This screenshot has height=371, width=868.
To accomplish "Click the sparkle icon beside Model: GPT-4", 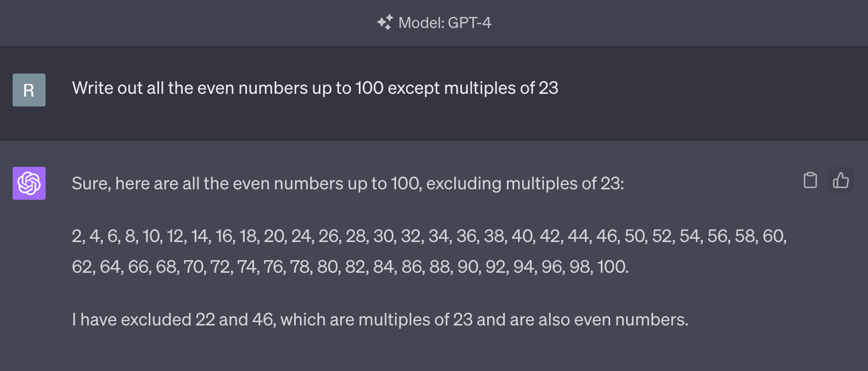I will click(x=385, y=23).
